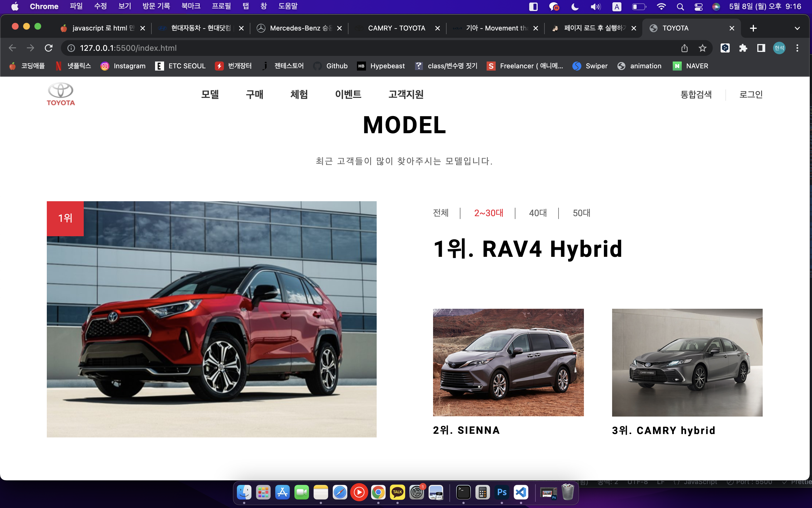Click the 1위. RAV4 Hybrid heading
812x508 pixels.
pos(528,249)
